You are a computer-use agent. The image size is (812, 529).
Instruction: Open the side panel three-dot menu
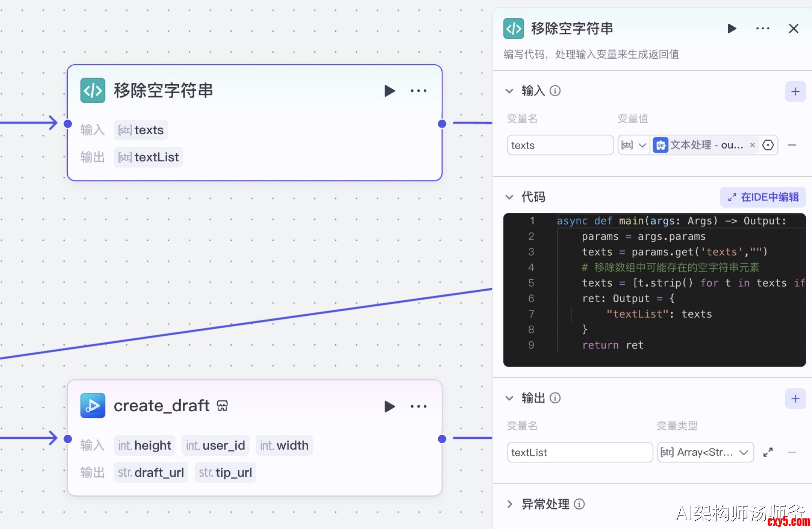(762, 29)
